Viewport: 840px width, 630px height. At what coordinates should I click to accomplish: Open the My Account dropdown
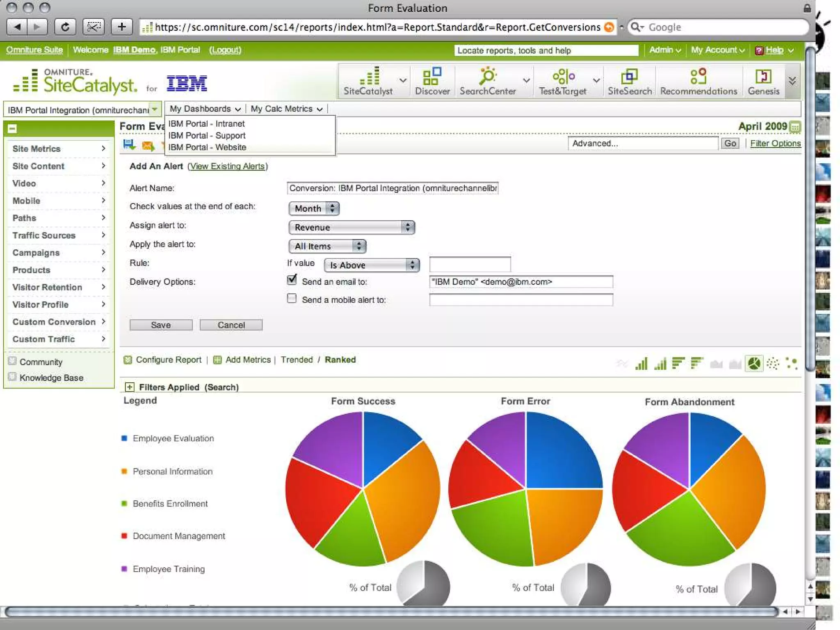717,50
